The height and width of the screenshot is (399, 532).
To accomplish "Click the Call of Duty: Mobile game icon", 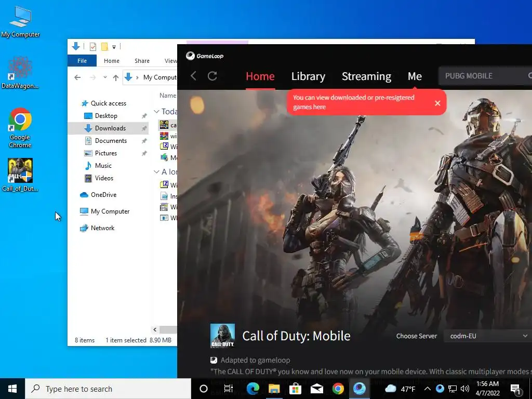I will (222, 336).
